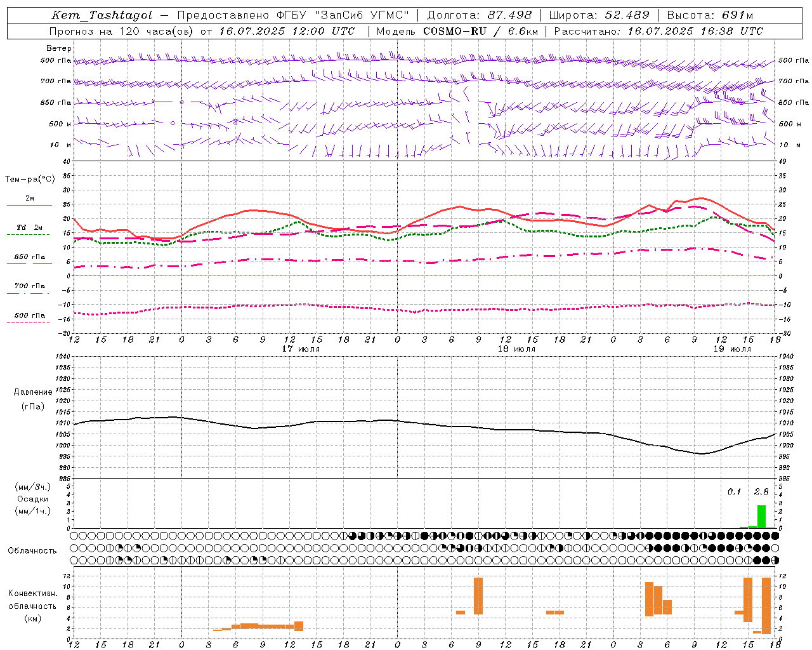Click the solid red 2м legend line
Image resolution: width=812 pixels, height=650 pixels.
[x=29, y=206]
